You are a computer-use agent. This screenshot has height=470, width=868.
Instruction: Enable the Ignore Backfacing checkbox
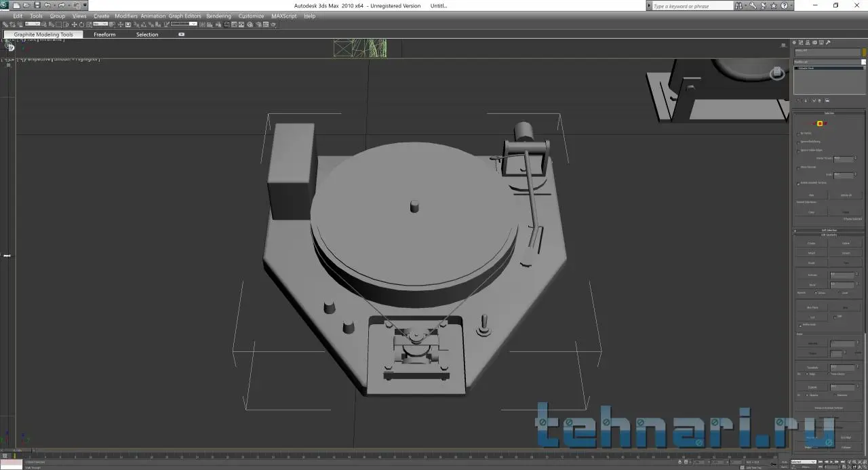[x=797, y=142]
